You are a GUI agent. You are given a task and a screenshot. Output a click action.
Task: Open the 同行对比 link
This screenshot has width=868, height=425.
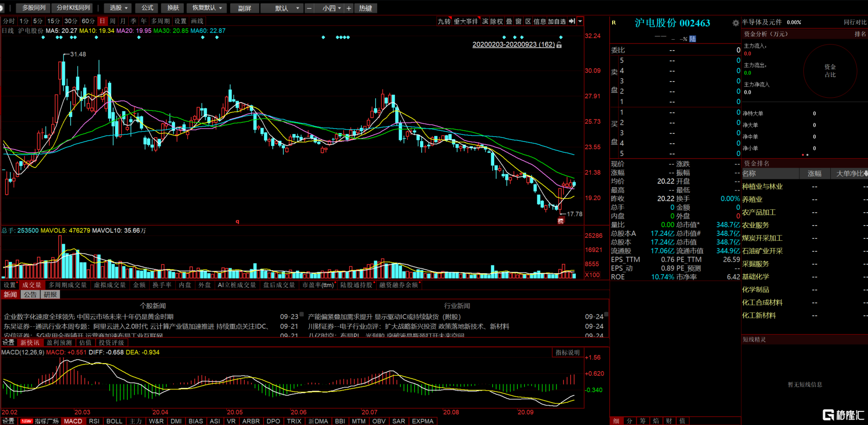coord(854,22)
